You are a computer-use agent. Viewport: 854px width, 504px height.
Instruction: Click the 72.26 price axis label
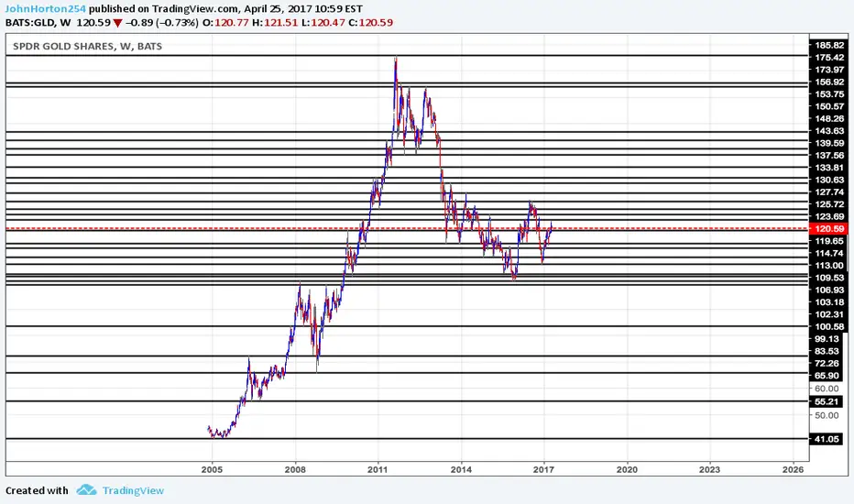[827, 363]
